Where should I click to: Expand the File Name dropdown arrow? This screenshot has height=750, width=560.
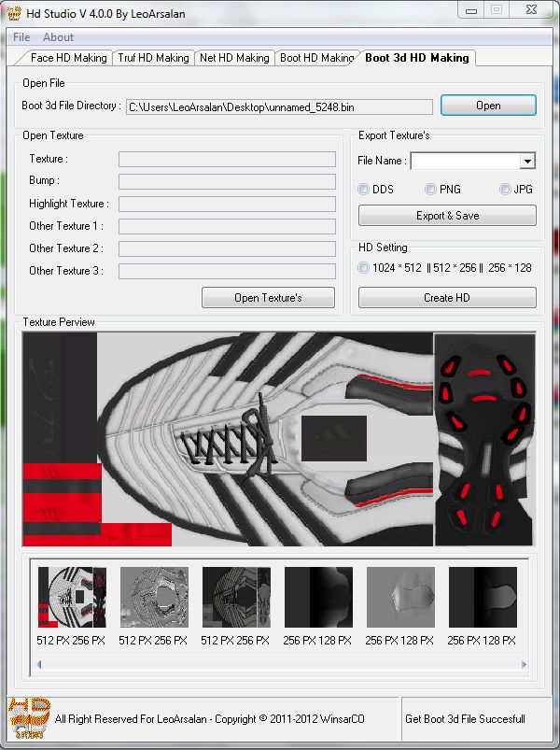click(527, 162)
